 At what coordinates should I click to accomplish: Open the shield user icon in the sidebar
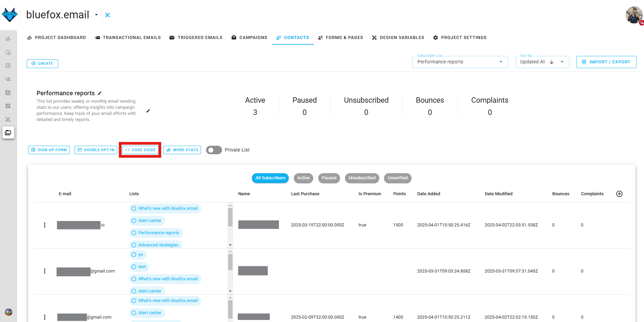click(x=8, y=53)
